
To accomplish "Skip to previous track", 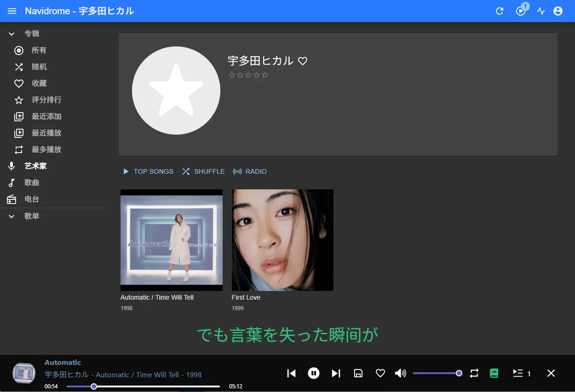I will [291, 373].
